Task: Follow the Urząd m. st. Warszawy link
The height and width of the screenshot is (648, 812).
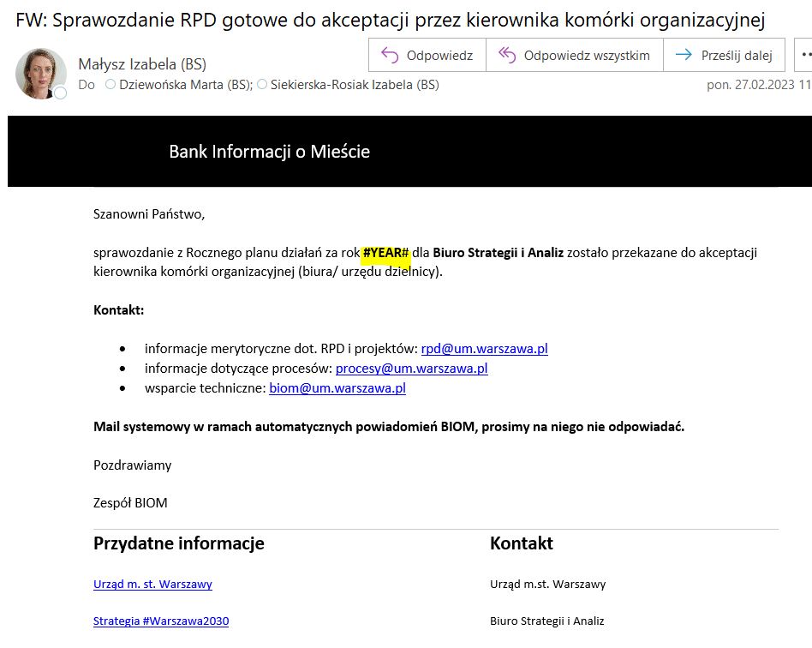Action: click(x=152, y=585)
